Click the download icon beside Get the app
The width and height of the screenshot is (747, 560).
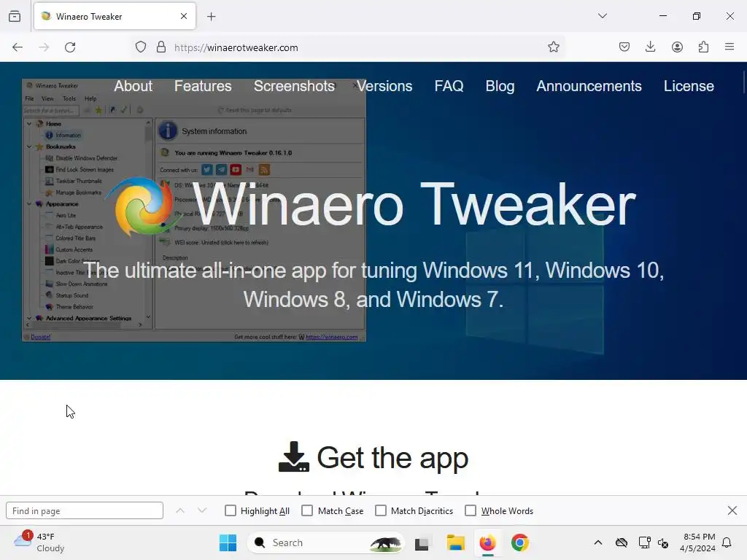(x=293, y=456)
